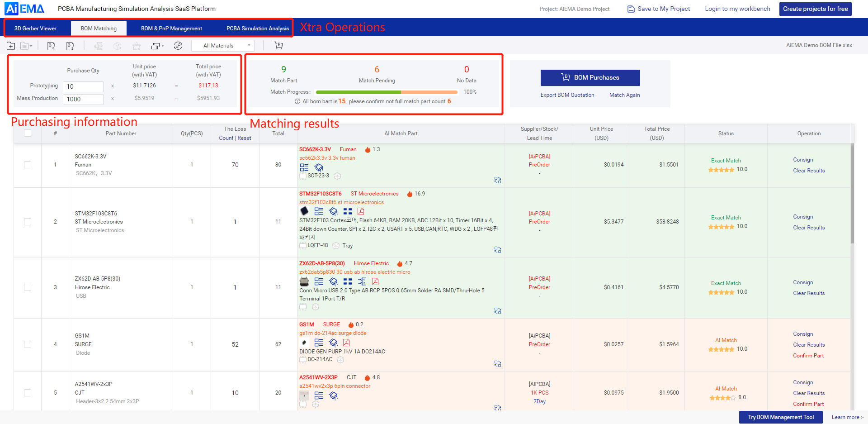Check the box for row SC662K-3.3V
The height and width of the screenshot is (424, 868).
tap(28, 165)
